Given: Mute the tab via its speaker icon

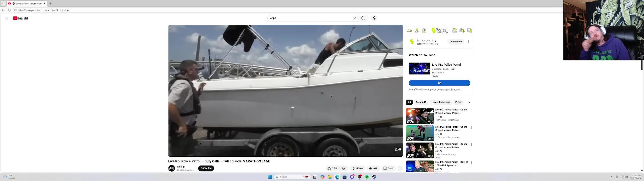Looking at the screenshot, I should (13, 3).
